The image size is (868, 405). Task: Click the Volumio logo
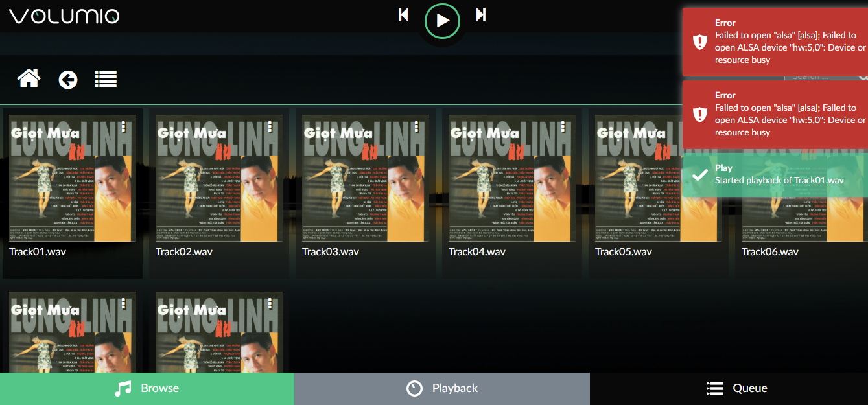click(64, 16)
